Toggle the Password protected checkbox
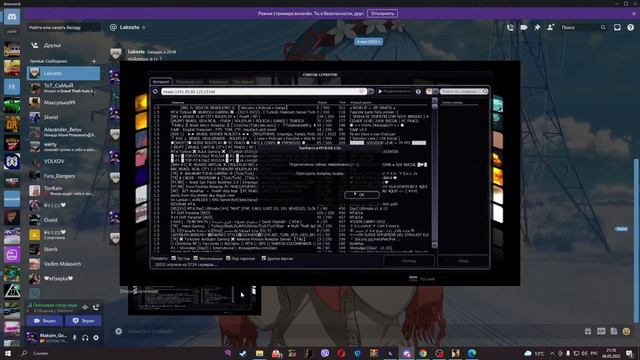The height and width of the screenshot is (360, 640). click(x=228, y=258)
